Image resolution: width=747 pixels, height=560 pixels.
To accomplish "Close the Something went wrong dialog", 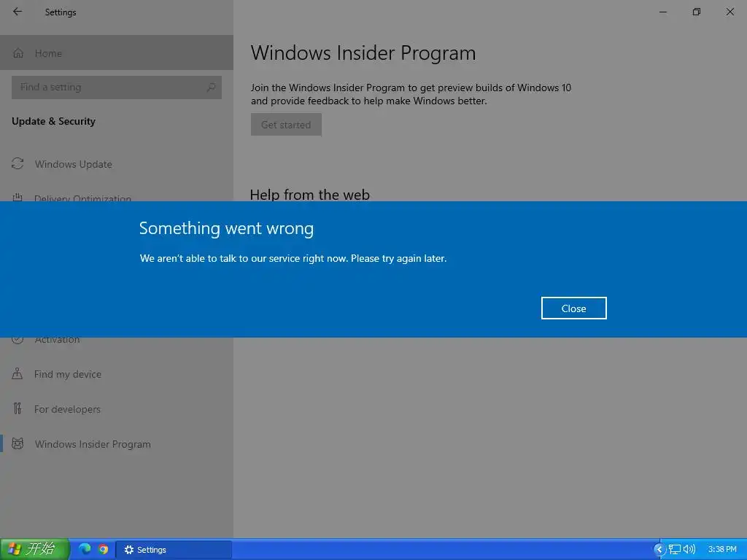I will click(x=573, y=308).
